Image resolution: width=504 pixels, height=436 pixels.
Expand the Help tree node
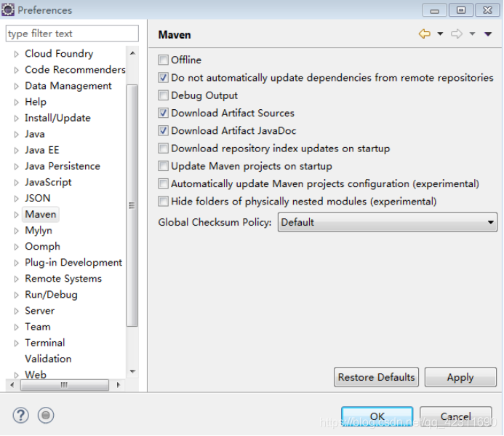click(x=17, y=103)
